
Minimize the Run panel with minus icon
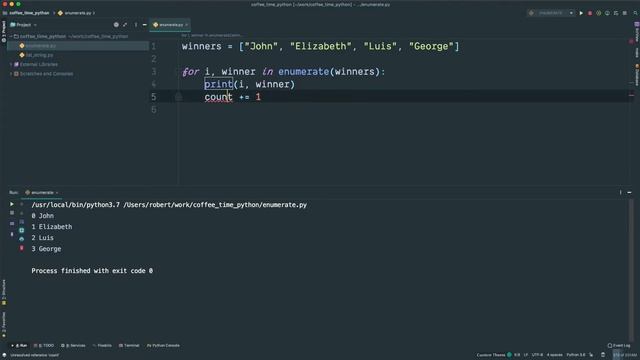tap(629, 193)
